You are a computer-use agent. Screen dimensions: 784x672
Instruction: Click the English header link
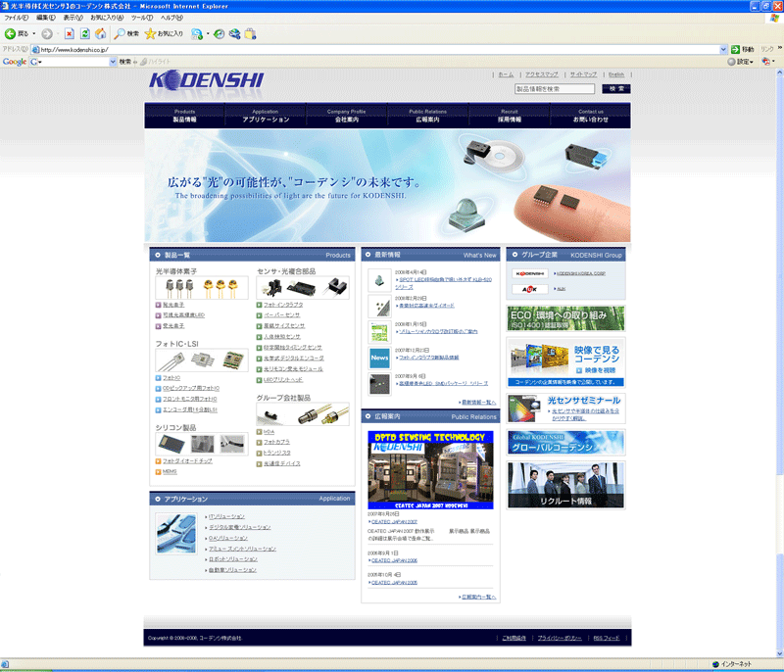616,74
